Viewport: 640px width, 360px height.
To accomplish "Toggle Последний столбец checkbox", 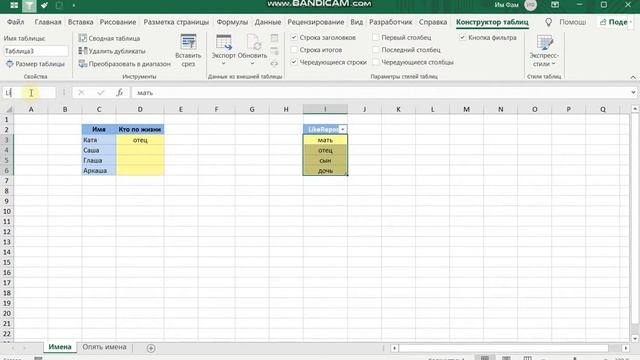I will click(376, 50).
